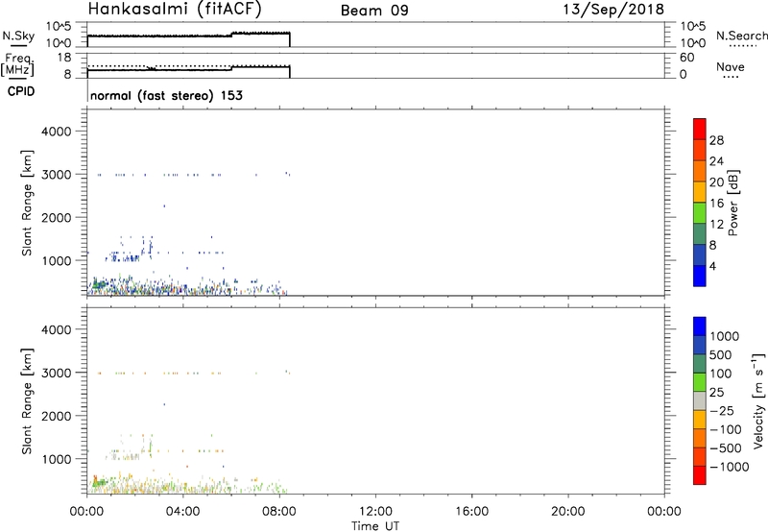Click the 04:00 time tick label
The height and width of the screenshot is (532, 768).
pos(183,512)
